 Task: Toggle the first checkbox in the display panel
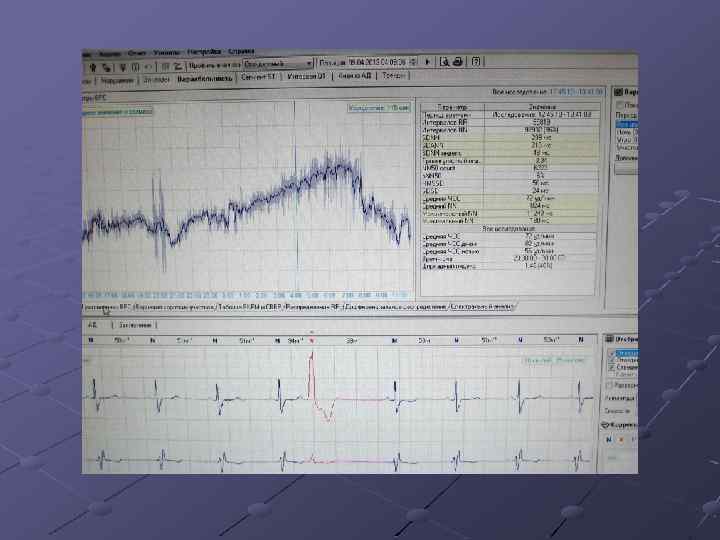pyautogui.click(x=612, y=354)
